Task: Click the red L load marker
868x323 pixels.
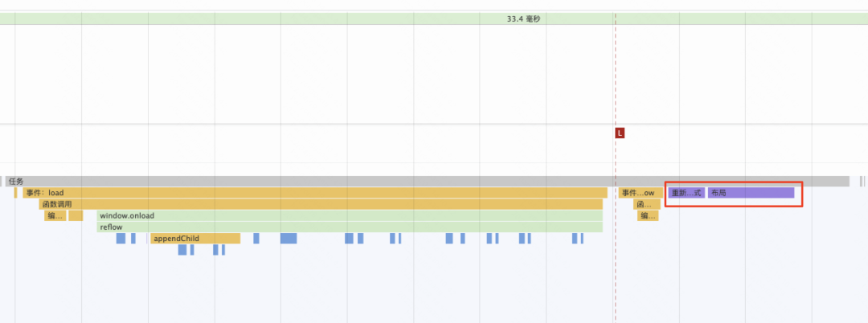Action: tap(620, 133)
